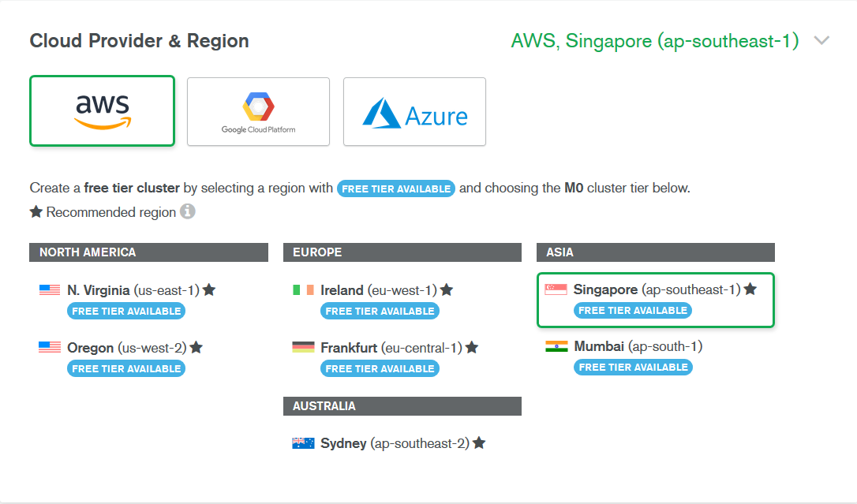Click Free Tier Available badge under Frankfurt
The width and height of the screenshot is (857, 504).
[380, 368]
